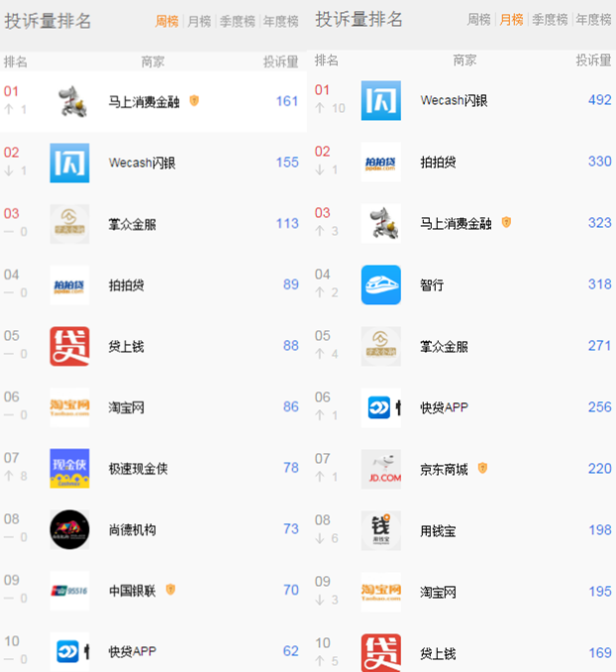This screenshot has height=672, width=616.
Task: Click 中国银联 95516 logo
Action: point(70,591)
